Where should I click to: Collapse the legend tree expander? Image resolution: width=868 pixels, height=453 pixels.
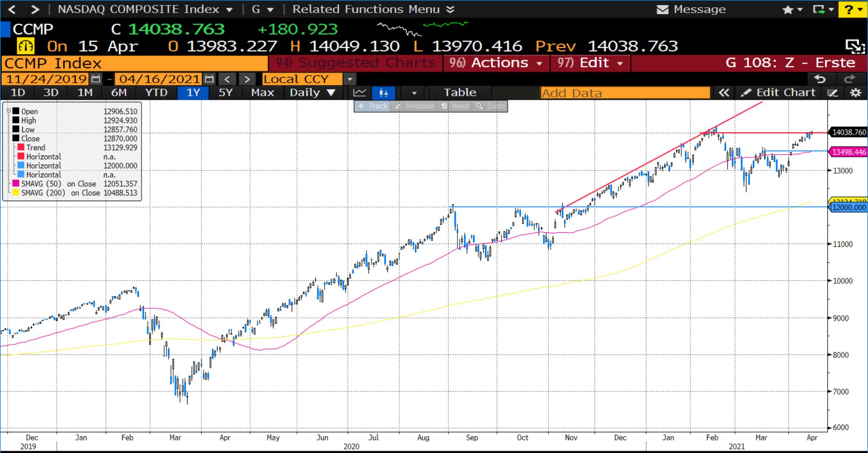pos(9,111)
